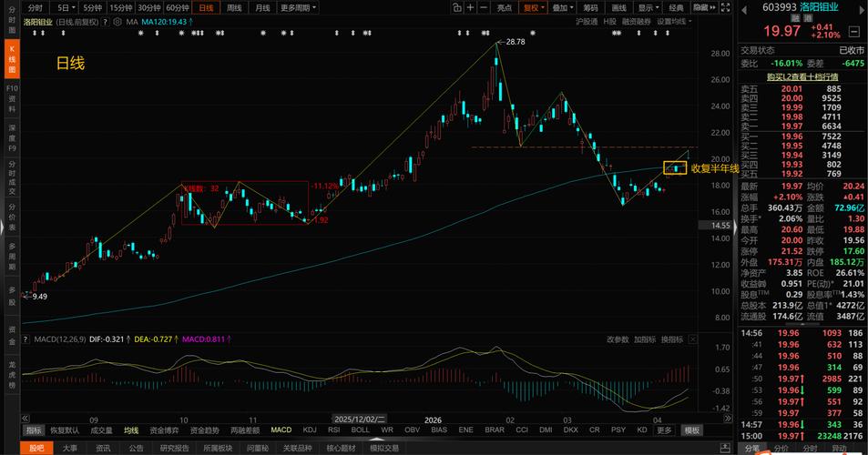Click the panel layout icon at bottom right of chart
The width and height of the screenshot is (868, 455).
[x=725, y=447]
